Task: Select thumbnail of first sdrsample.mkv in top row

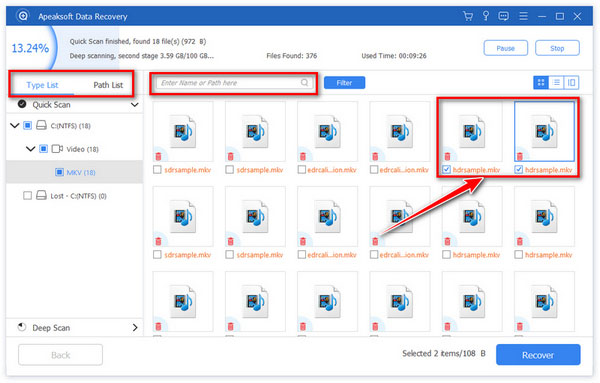Action: point(183,132)
